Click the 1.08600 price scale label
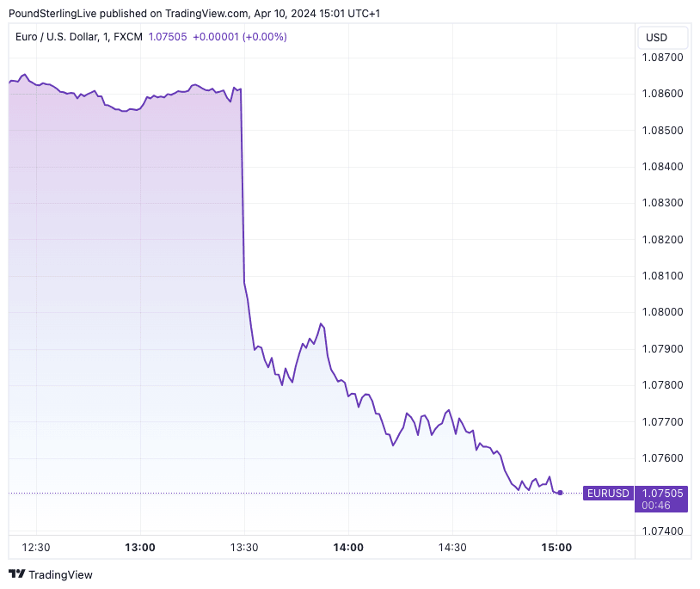 (x=663, y=94)
